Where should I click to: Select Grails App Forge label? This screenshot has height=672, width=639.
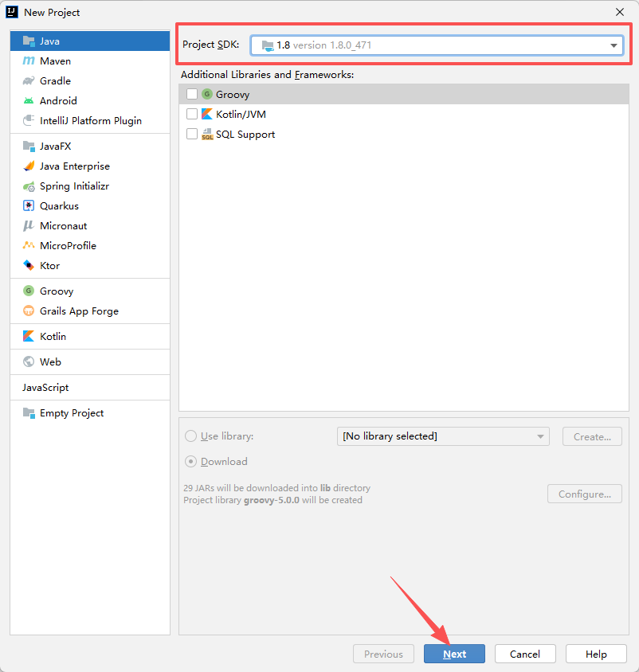coord(80,311)
